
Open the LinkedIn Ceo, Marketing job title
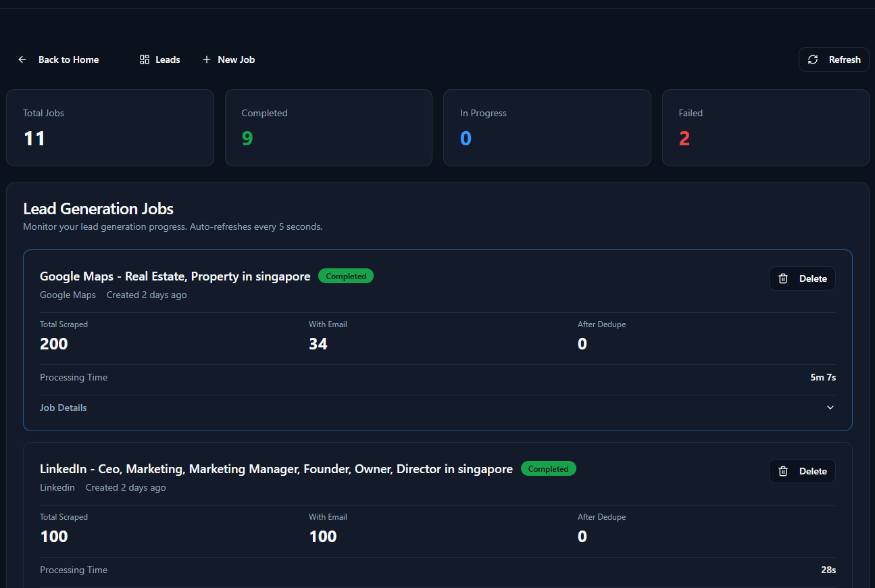(276, 469)
